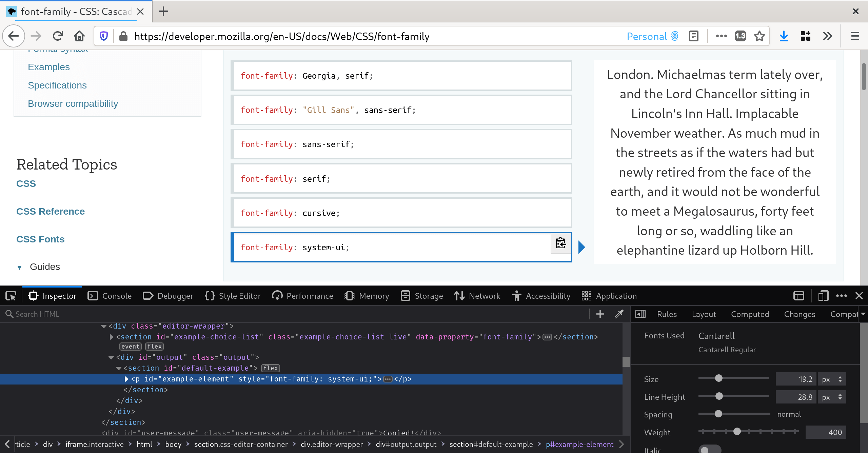This screenshot has width=868, height=453.
Task: Toggle the reader view in address bar
Action: (693, 36)
